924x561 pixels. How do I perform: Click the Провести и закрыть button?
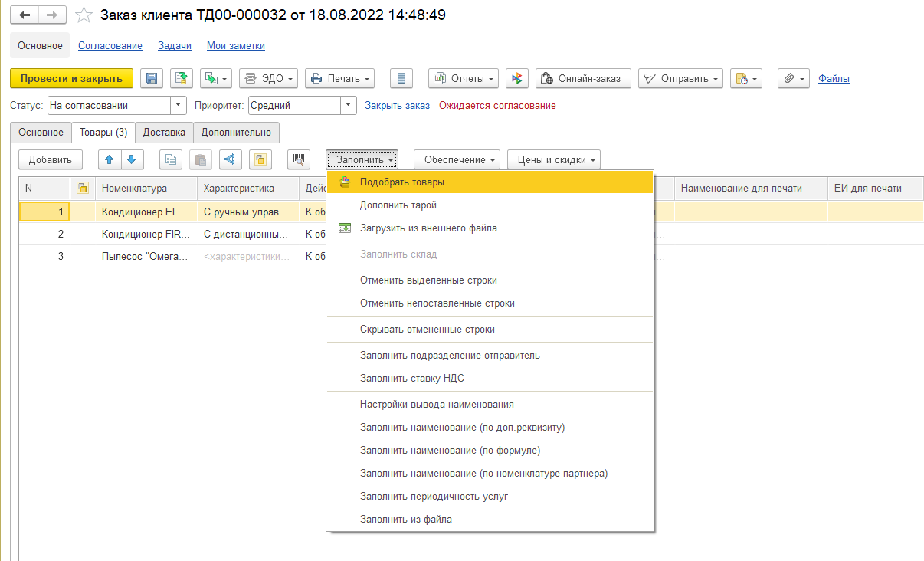(x=71, y=78)
